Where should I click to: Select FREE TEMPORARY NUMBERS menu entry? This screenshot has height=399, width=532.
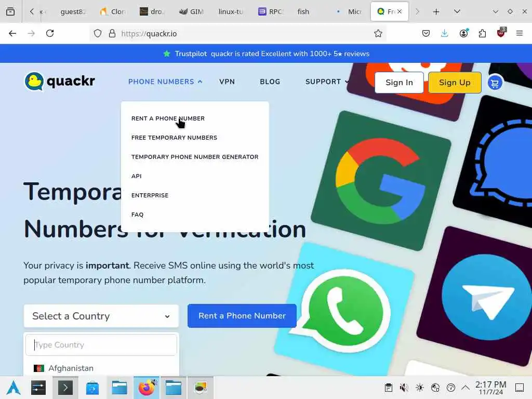pos(174,138)
